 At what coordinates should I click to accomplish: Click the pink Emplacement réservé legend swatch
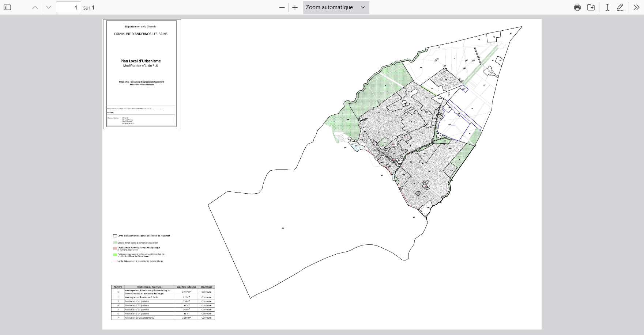coord(115,248)
